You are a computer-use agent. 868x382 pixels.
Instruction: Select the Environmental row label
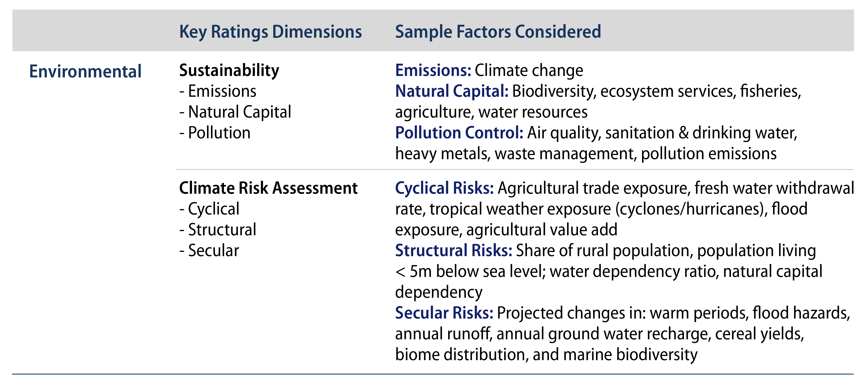click(x=85, y=71)
